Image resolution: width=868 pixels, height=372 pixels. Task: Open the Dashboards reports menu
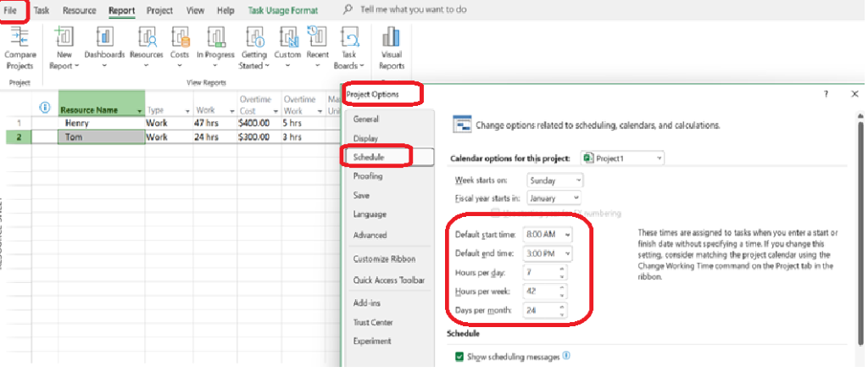pyautogui.click(x=104, y=48)
